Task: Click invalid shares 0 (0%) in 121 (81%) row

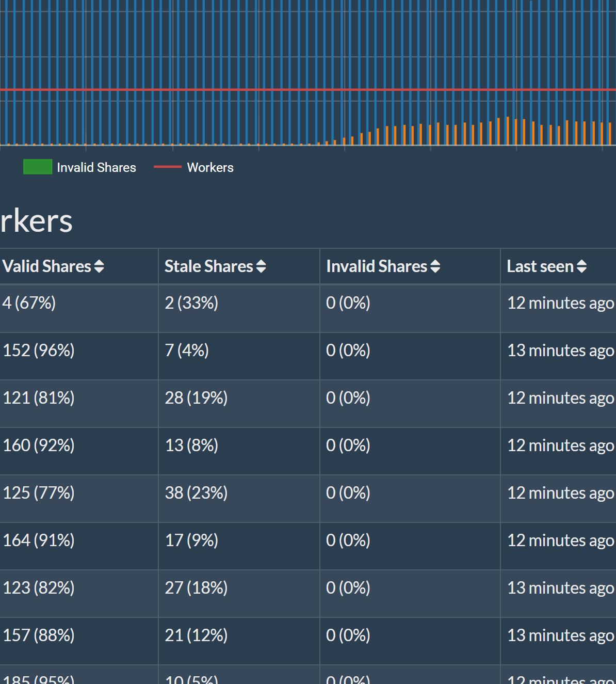Action: (x=348, y=397)
